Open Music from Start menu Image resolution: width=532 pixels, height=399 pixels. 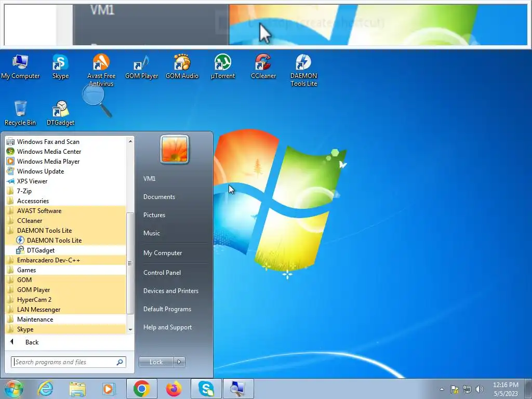tap(152, 233)
